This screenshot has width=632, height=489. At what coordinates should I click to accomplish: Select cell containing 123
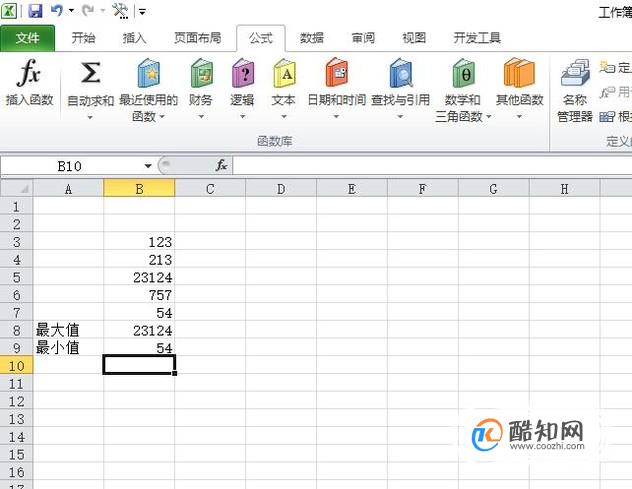coord(139,242)
